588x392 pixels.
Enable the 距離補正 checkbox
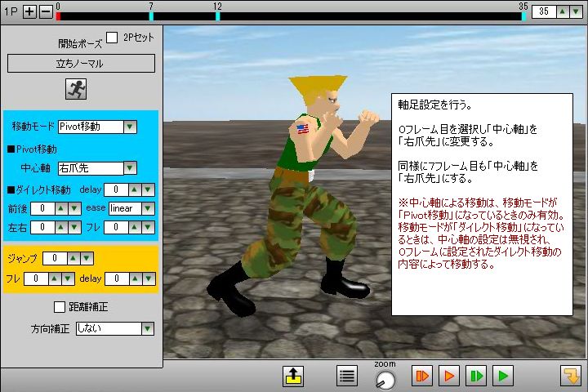(60, 307)
